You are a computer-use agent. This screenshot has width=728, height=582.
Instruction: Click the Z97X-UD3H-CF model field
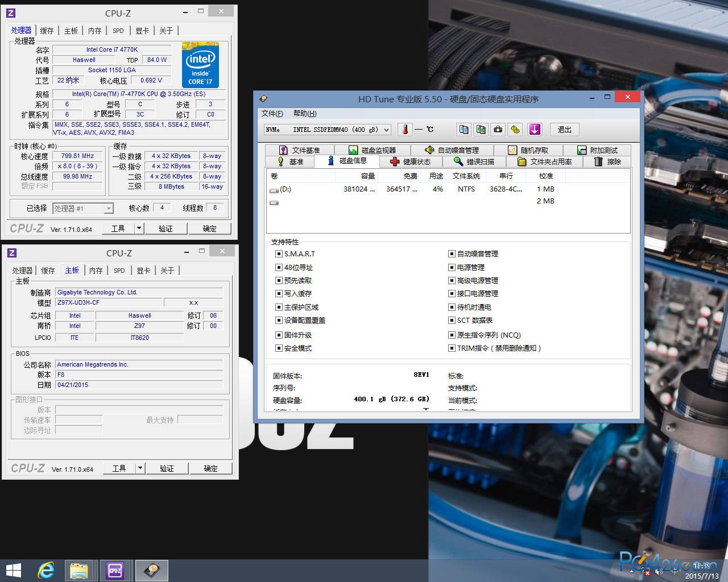[109, 302]
